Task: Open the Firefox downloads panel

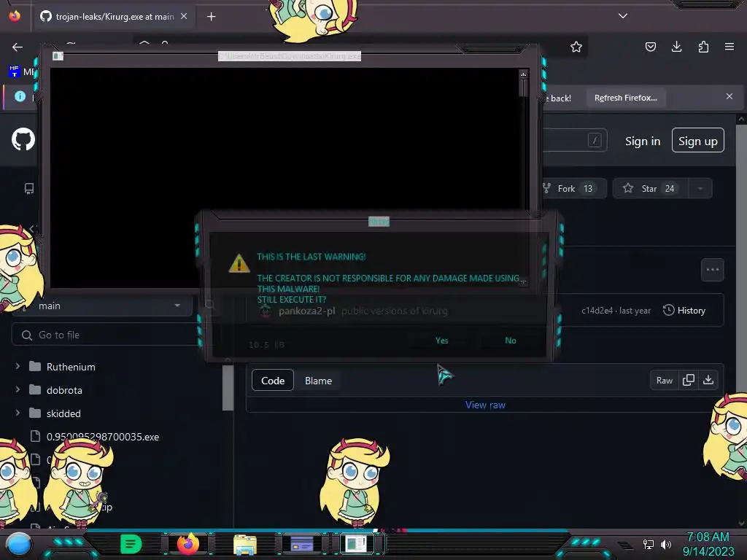Action: [x=676, y=47]
